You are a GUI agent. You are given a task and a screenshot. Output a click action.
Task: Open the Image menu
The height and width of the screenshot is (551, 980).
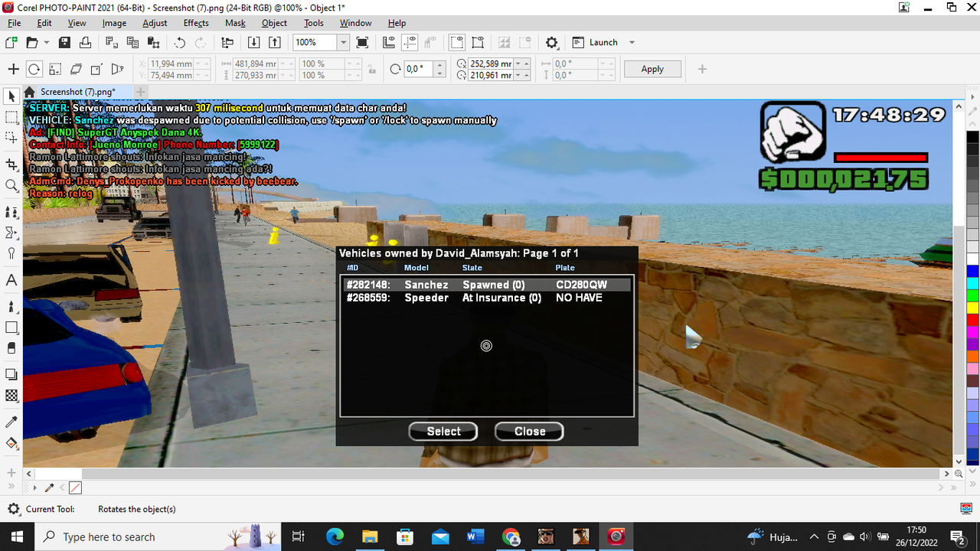click(x=114, y=23)
